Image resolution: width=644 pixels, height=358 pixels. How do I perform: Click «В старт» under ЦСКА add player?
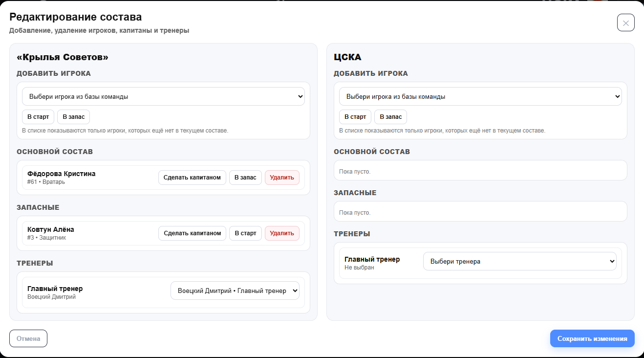coord(355,117)
